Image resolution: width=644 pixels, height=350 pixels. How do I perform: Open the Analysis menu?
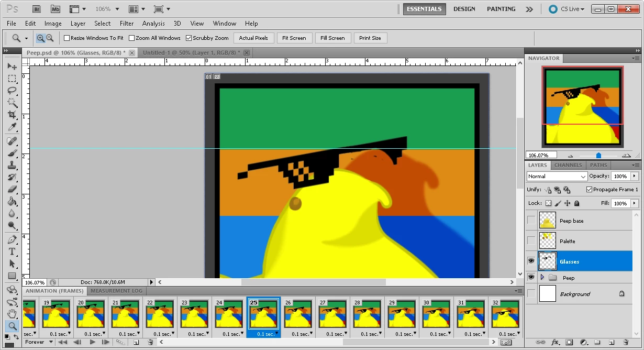[x=153, y=24]
